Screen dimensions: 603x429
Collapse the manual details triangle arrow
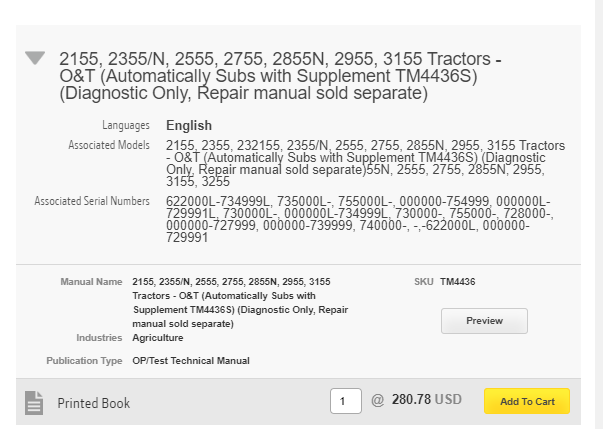pos(35,58)
